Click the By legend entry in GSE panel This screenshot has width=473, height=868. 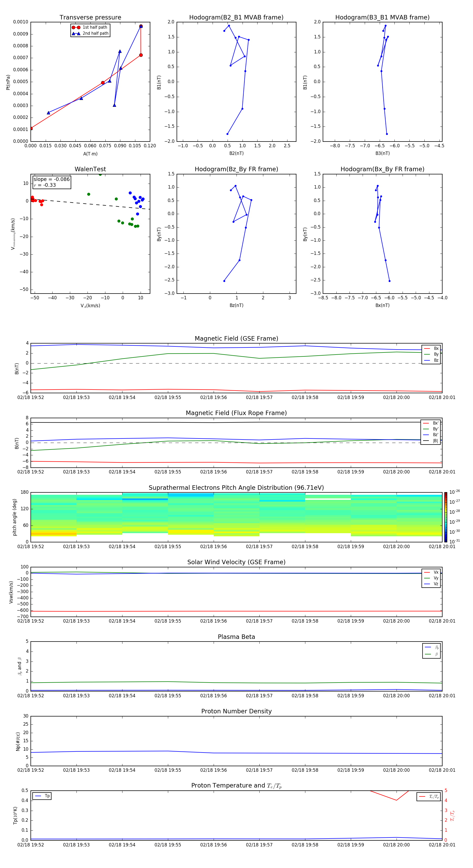(431, 355)
